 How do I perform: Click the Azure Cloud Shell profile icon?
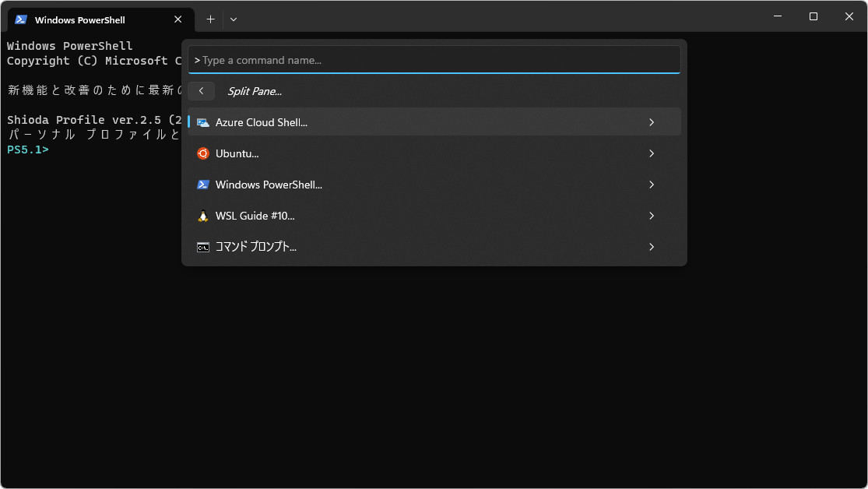coord(203,122)
